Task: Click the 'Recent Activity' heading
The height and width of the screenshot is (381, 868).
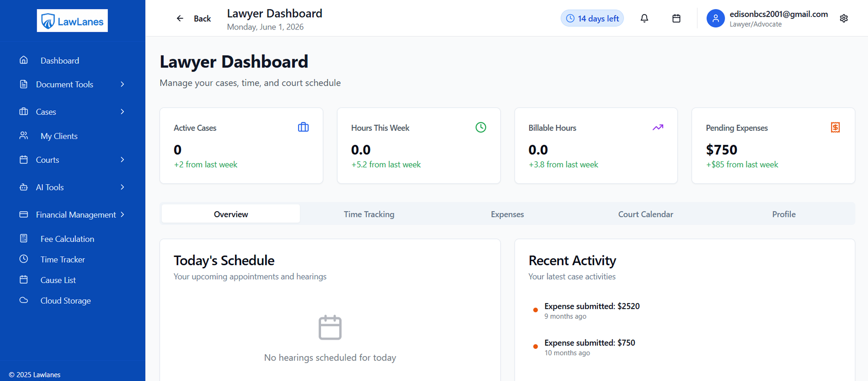Action: [572, 260]
